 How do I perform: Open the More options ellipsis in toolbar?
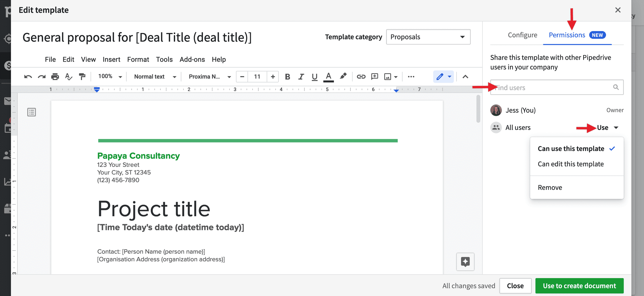(x=411, y=76)
